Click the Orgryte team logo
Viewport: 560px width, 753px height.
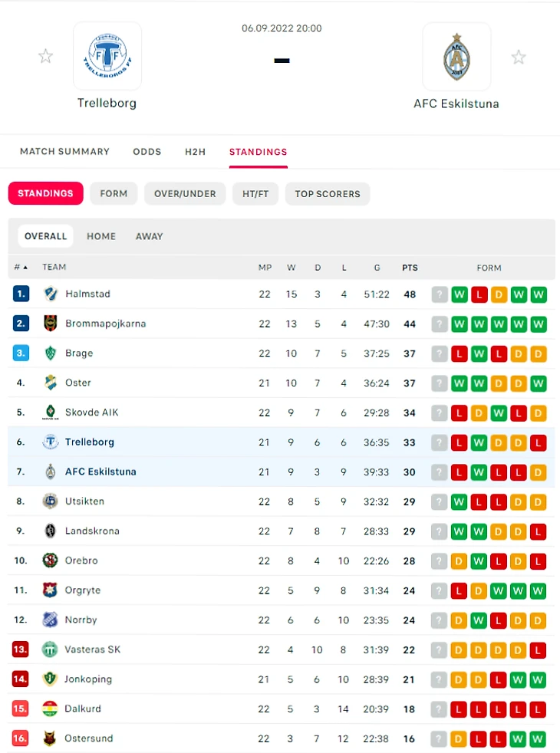(50, 590)
